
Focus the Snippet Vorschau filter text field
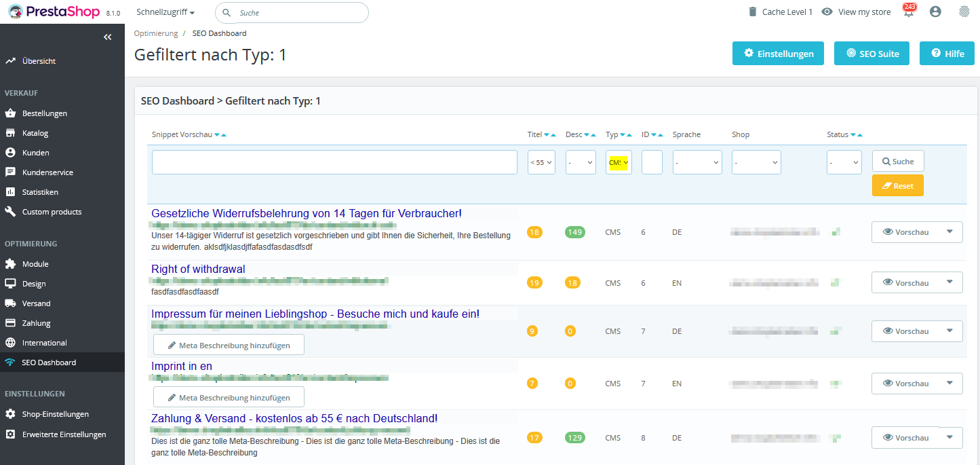pyautogui.click(x=334, y=162)
